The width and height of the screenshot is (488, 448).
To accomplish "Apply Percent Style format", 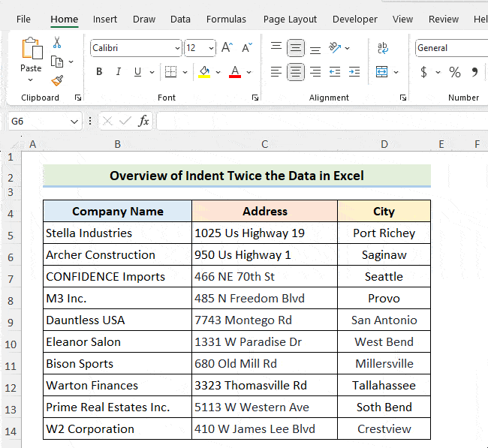I will [455, 72].
